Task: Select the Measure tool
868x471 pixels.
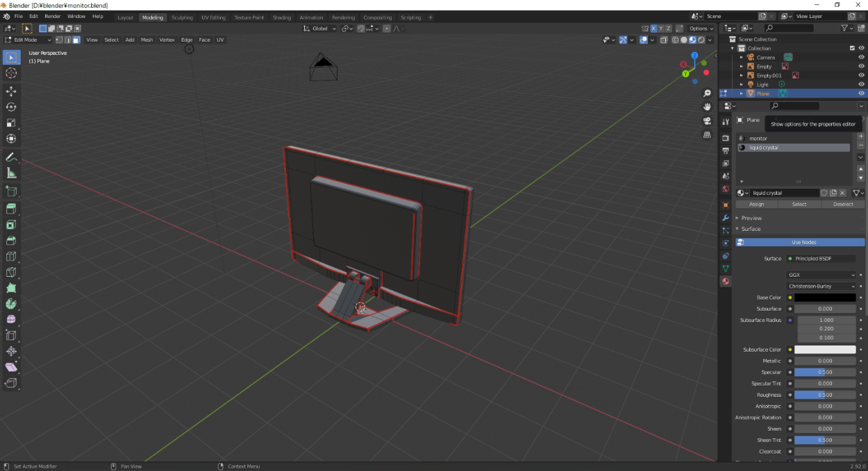Action: 11,173
